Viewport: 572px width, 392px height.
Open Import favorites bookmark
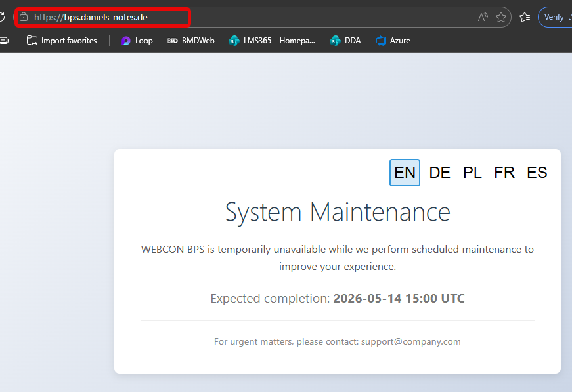coord(62,41)
